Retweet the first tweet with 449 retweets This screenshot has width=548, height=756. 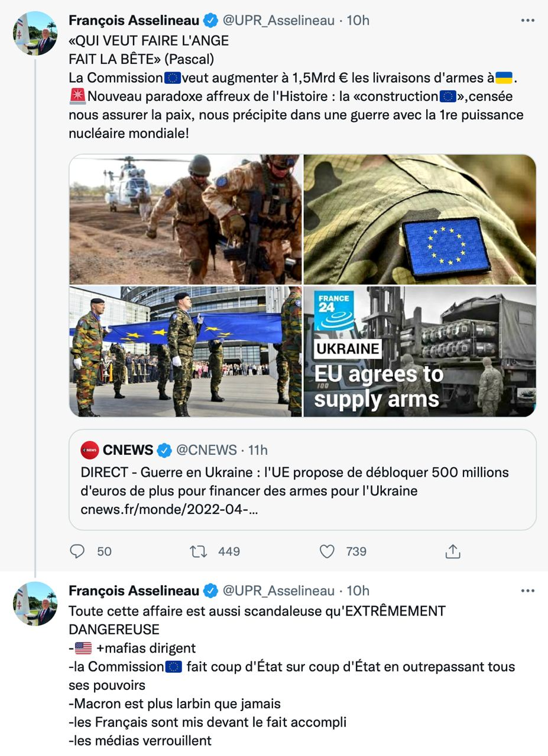point(198,551)
